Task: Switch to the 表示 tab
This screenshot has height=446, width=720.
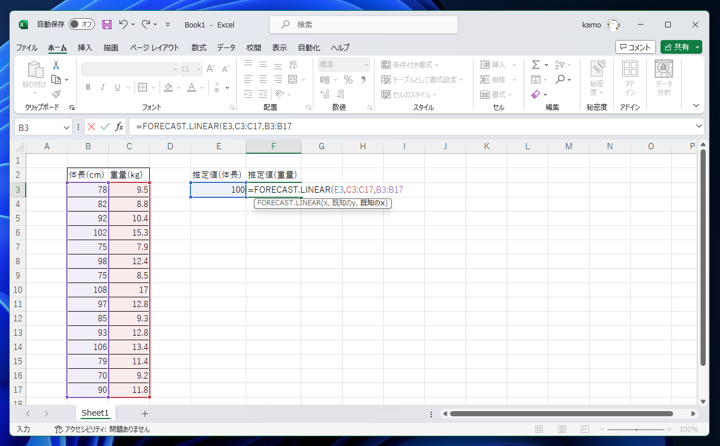Action: 279,48
